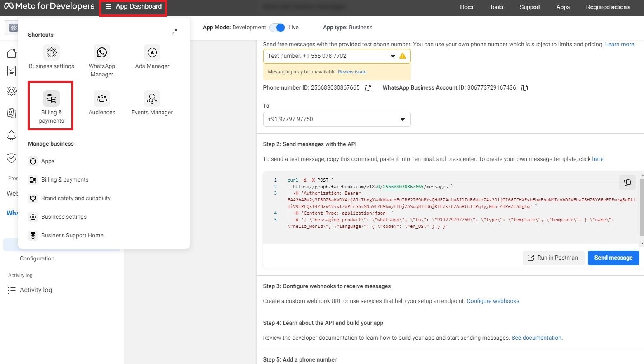Open Docs in top navigation

pos(467,7)
